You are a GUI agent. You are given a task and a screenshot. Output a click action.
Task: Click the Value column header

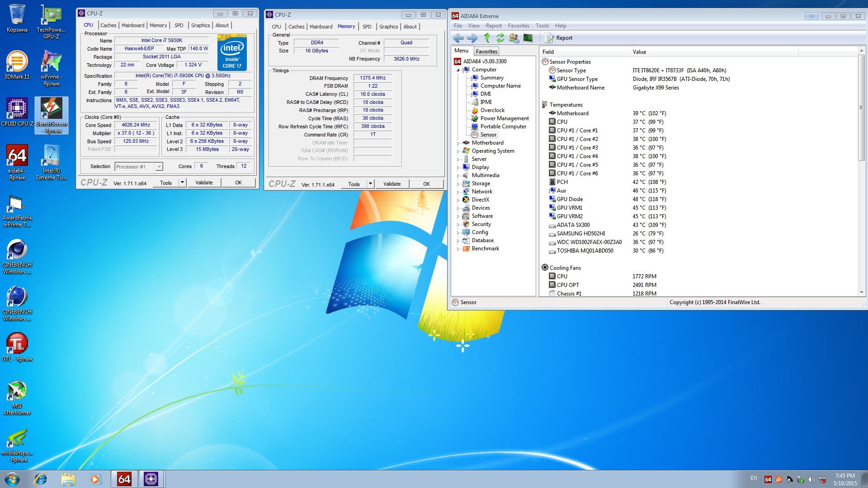pyautogui.click(x=714, y=52)
